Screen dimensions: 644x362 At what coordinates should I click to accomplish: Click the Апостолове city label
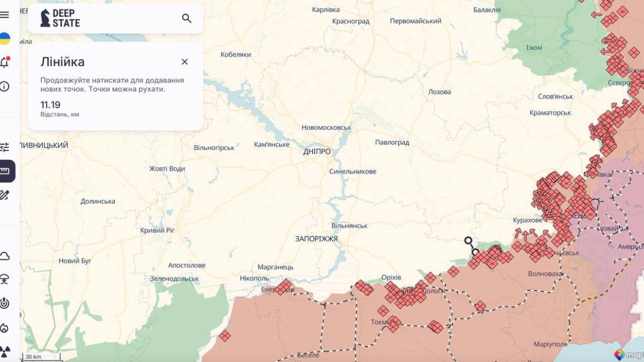(187, 265)
